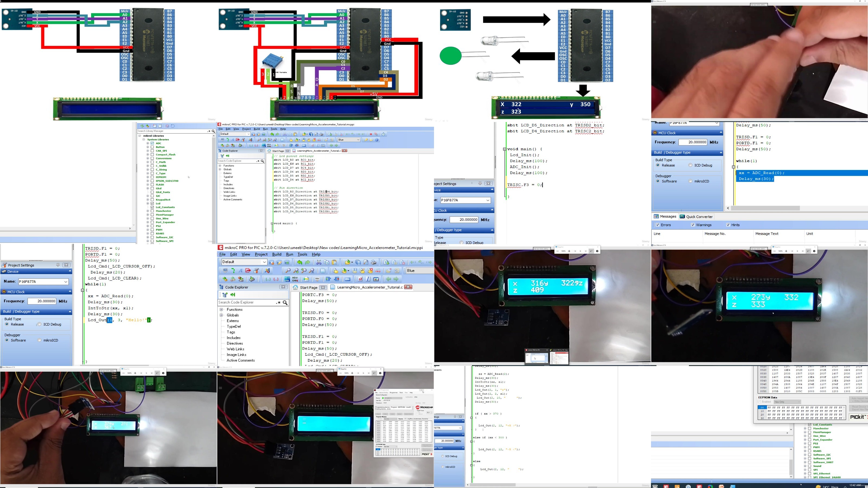Open the Blue scheme dropdown in enlarged toolbar
Image resolution: width=868 pixels, height=488 pixels.
pyautogui.click(x=420, y=271)
